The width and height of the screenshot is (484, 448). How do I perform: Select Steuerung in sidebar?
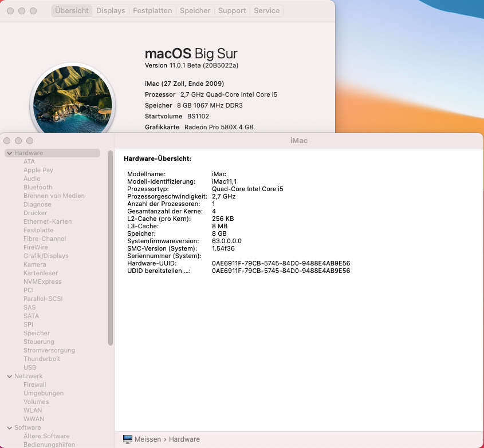point(39,342)
